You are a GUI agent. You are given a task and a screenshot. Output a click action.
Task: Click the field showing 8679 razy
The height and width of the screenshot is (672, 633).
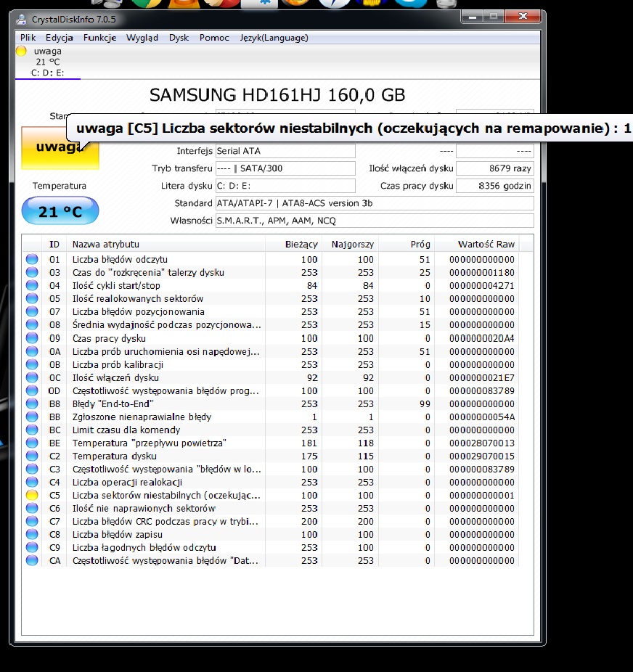click(495, 168)
